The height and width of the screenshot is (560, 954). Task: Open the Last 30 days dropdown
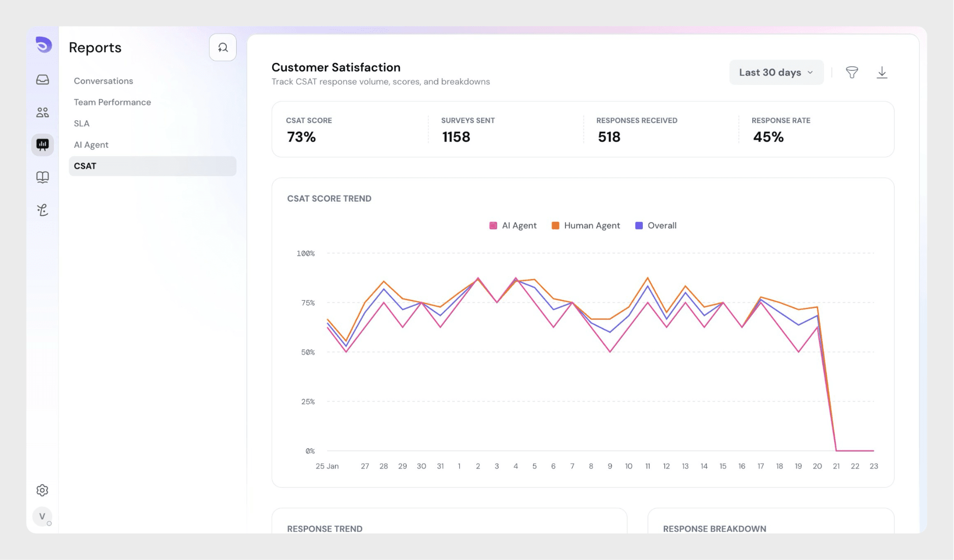click(x=776, y=72)
